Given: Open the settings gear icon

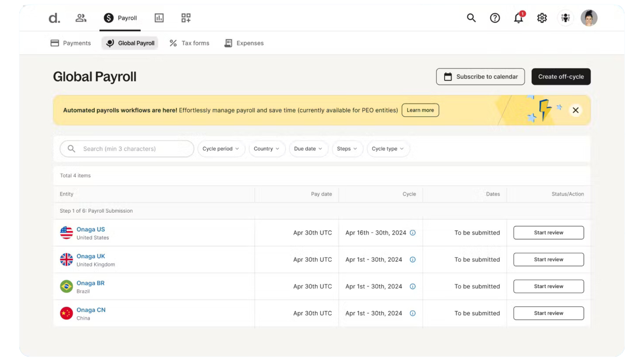Looking at the screenshot, I should (542, 18).
